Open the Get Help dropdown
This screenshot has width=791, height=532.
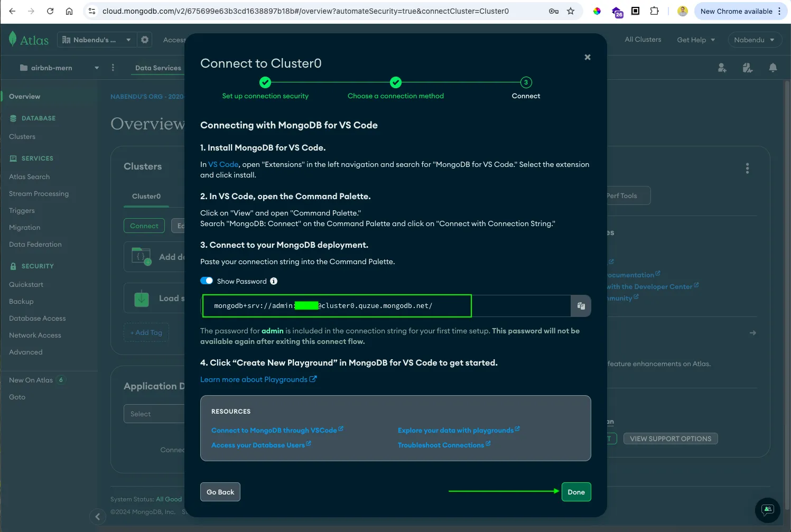pyautogui.click(x=696, y=40)
